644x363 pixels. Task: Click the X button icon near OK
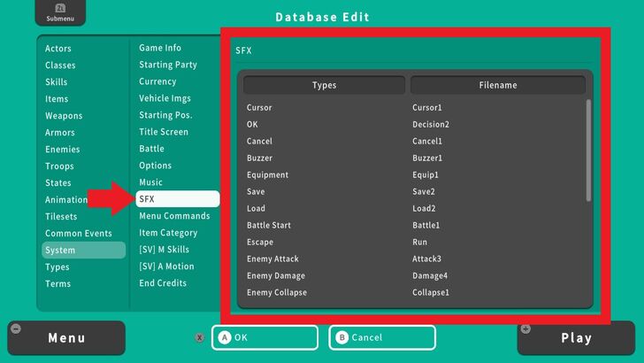pyautogui.click(x=199, y=337)
